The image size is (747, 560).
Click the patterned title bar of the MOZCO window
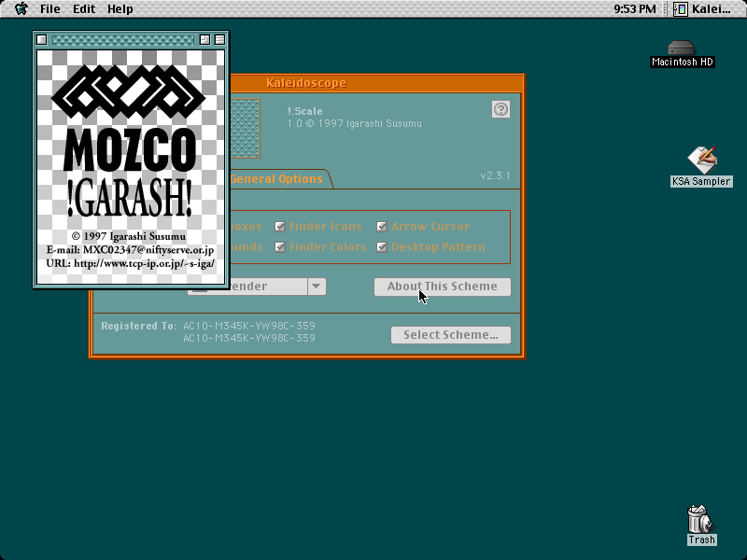pyautogui.click(x=123, y=39)
